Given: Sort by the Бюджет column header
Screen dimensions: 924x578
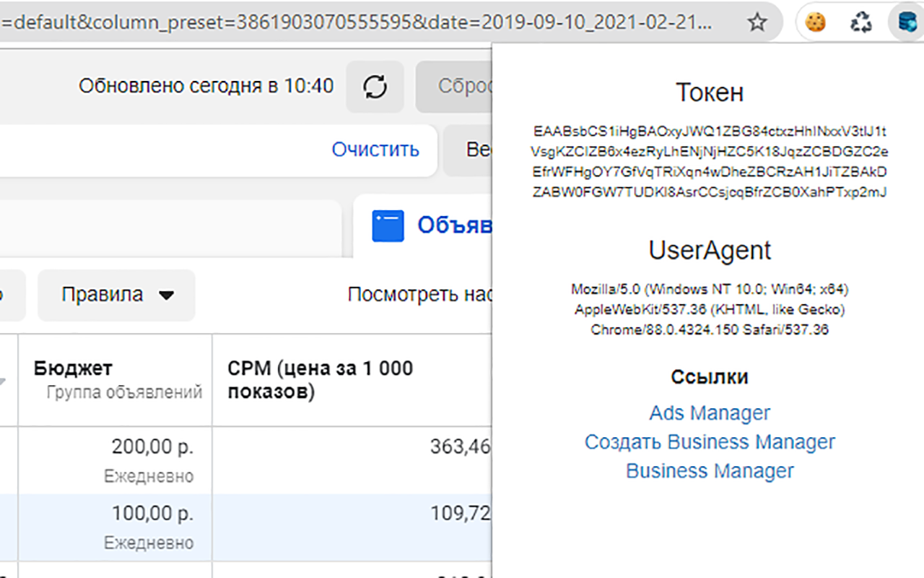Looking at the screenshot, I should [x=73, y=368].
